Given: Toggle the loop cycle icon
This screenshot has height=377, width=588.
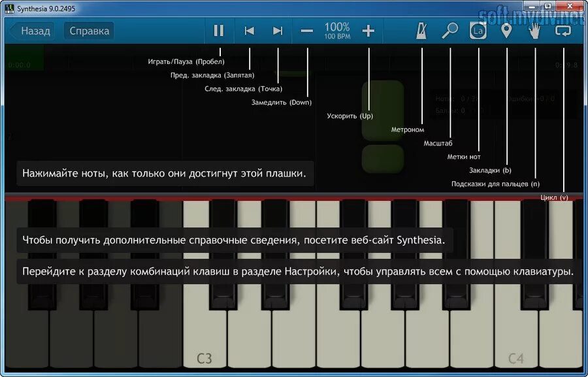Looking at the screenshot, I should pos(563,31).
